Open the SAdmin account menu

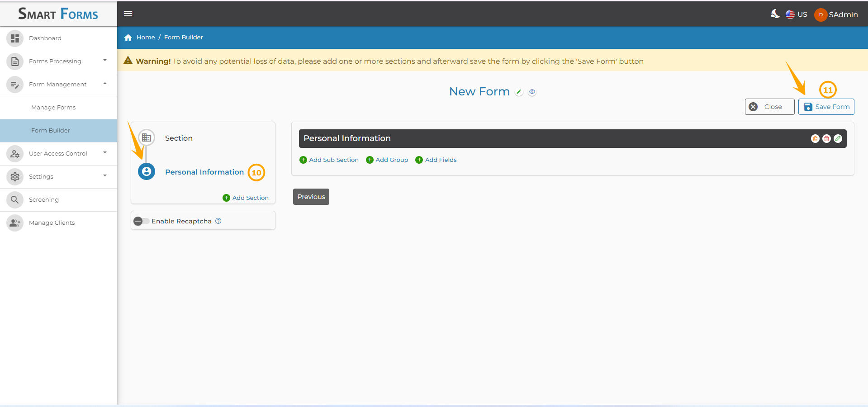836,14
